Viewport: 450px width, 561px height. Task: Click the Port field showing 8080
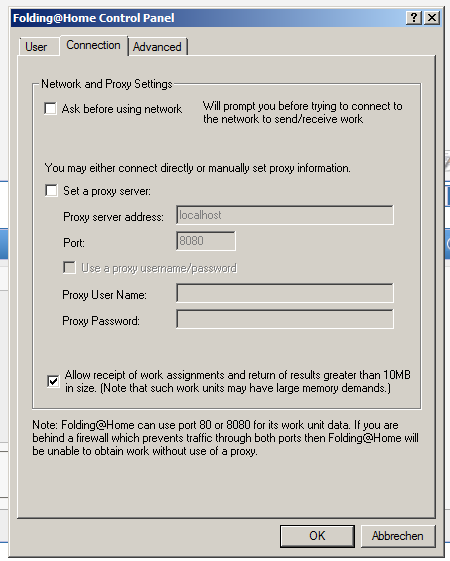(x=206, y=241)
